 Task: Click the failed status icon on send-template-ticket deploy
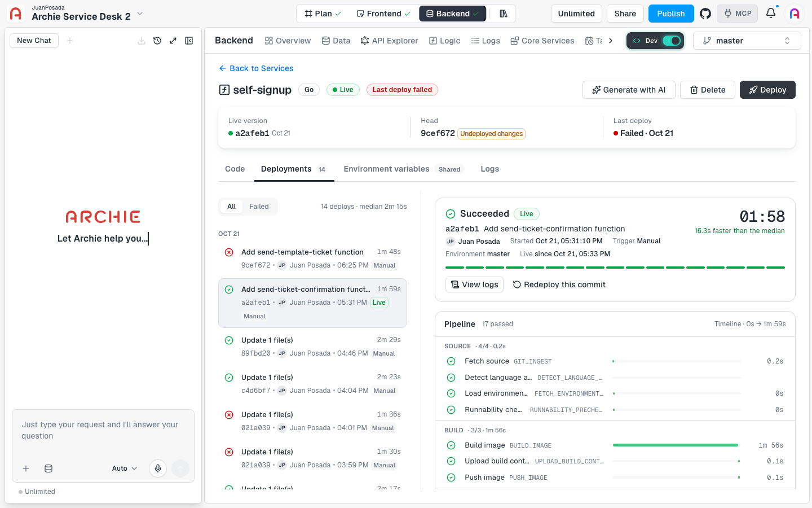tap(229, 252)
